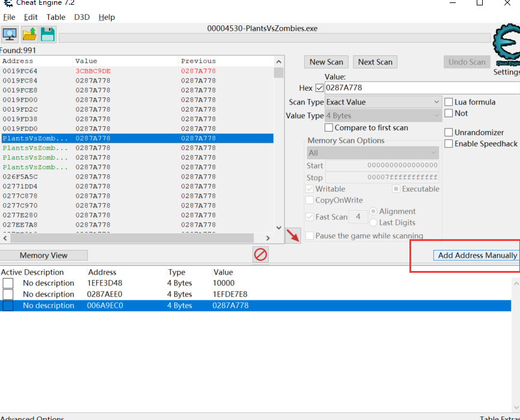
Task: Turn on Enable Speedhack
Action: (448, 144)
